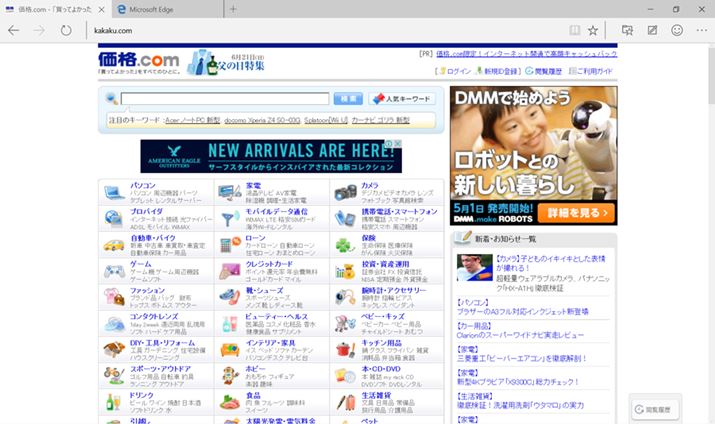Screen dimensions: 715x424
Task: Open the 本・CD・DVD category link
Action: point(381,369)
